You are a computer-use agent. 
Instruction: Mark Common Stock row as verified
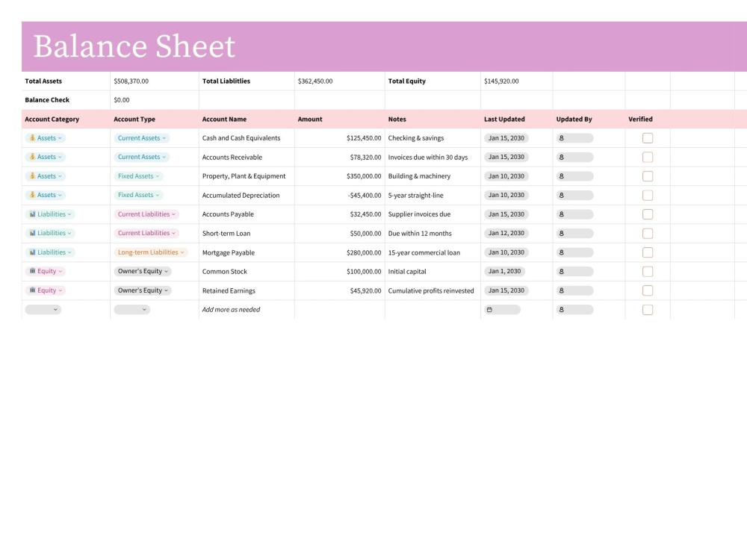click(x=648, y=272)
